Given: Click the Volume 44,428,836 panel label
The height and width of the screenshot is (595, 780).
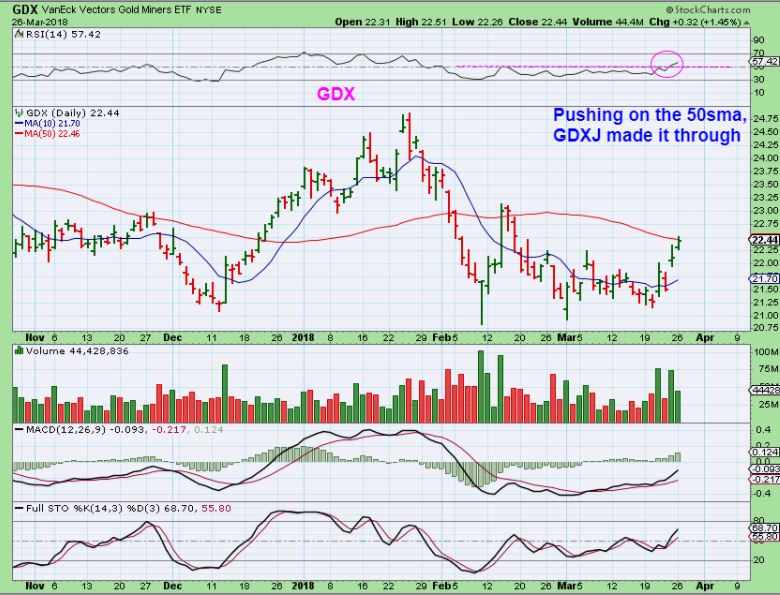Looking at the screenshot, I should click(x=77, y=351).
